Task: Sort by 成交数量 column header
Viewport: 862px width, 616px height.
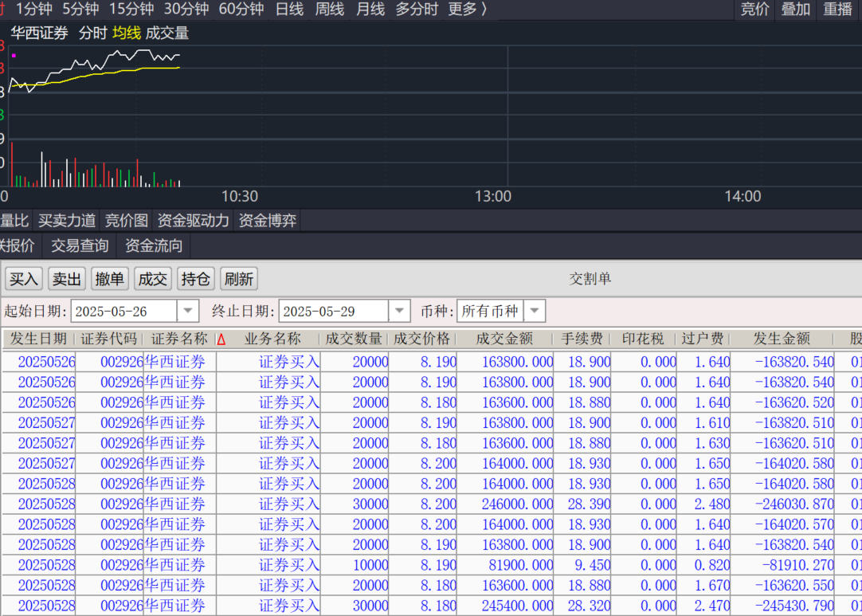Action: 354,339
